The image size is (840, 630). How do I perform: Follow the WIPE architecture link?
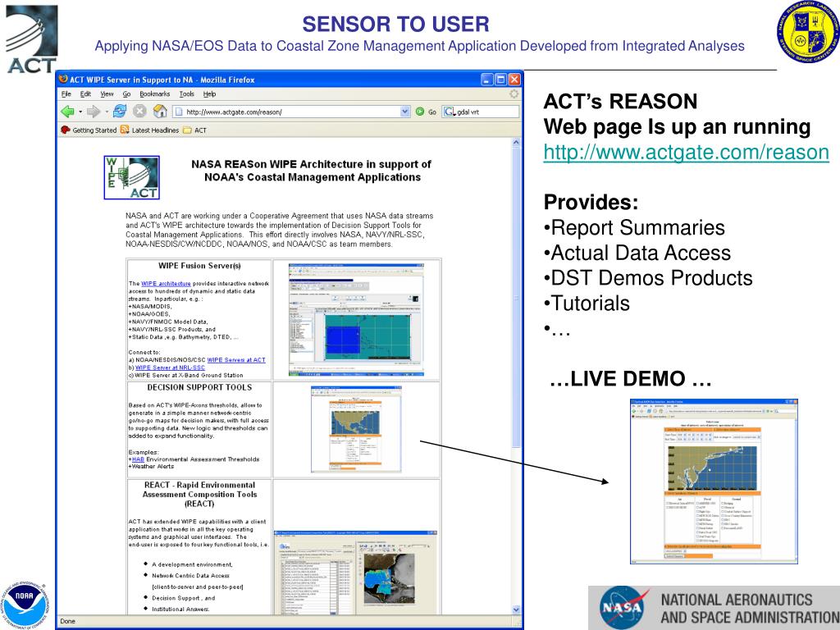click(x=166, y=283)
